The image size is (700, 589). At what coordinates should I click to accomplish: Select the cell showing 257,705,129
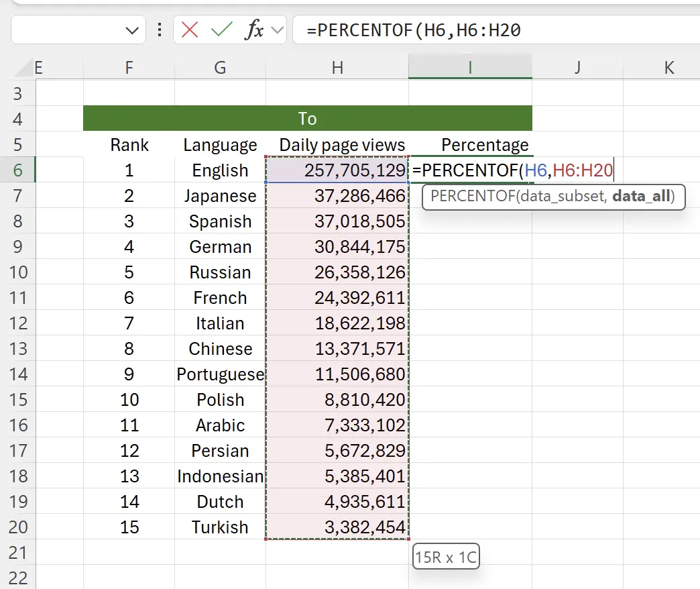click(337, 170)
